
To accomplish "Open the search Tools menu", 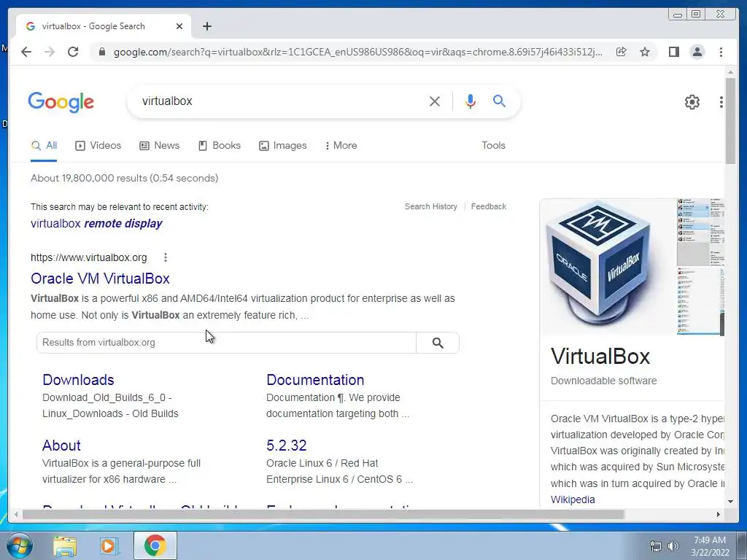I will pos(494,146).
